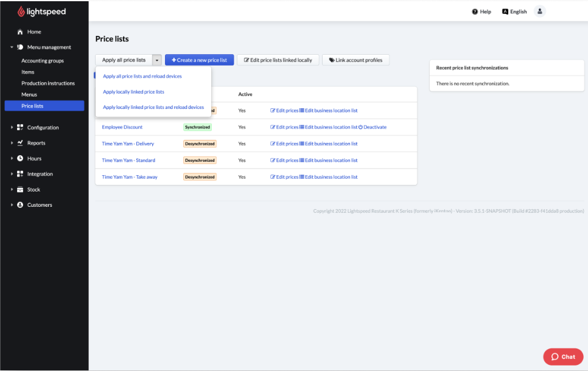Open the Chat support bubble
Viewport: 588px width, 371px height.
click(563, 356)
